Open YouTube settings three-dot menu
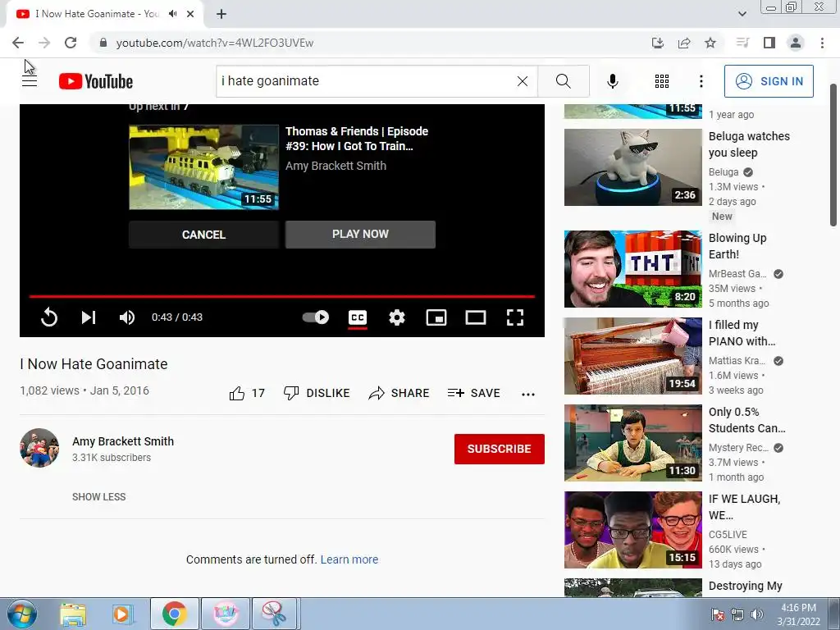Screen dimensions: 840x630 pyautogui.click(x=701, y=81)
